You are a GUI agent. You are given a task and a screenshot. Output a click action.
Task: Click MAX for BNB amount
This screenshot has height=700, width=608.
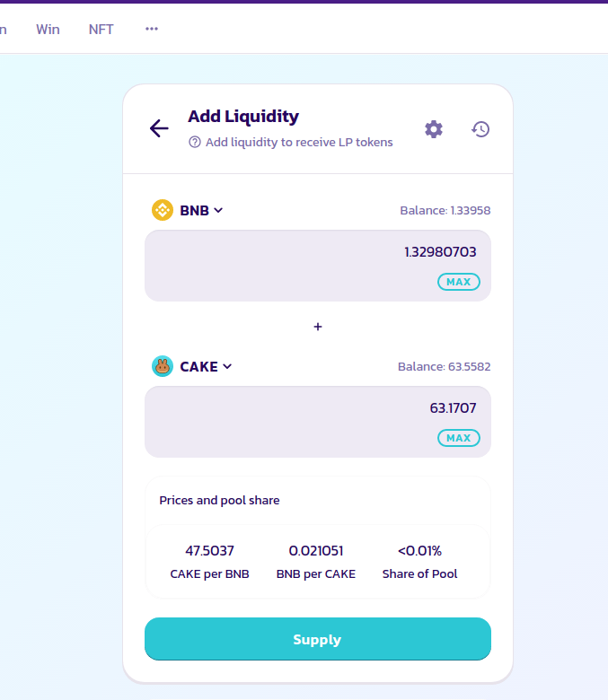point(459,282)
